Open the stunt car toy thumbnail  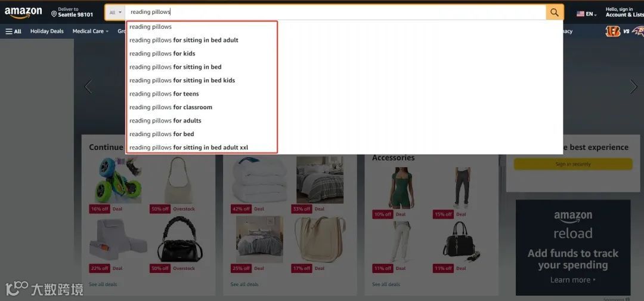tap(118, 180)
